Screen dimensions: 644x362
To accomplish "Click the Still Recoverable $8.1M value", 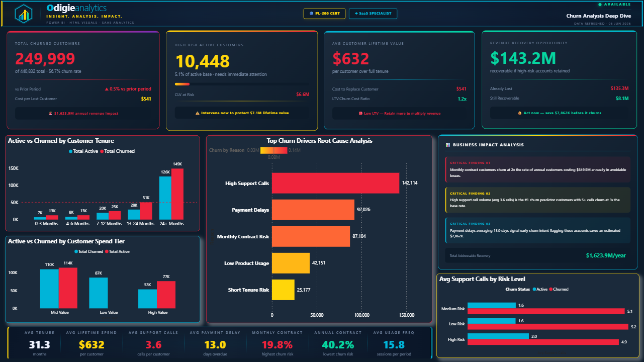I will (x=621, y=99).
